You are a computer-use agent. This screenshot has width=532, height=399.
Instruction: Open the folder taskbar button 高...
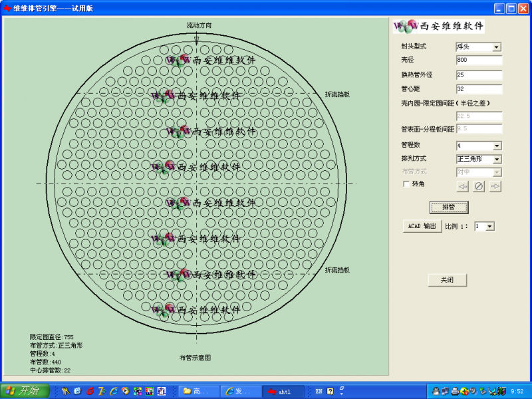click(198, 391)
